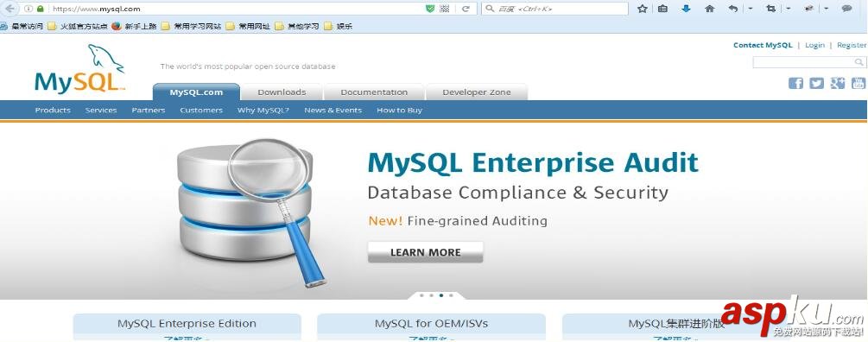Reload the page with the refresh icon
Image resolution: width=868 pixels, height=342 pixels.
coord(466,9)
